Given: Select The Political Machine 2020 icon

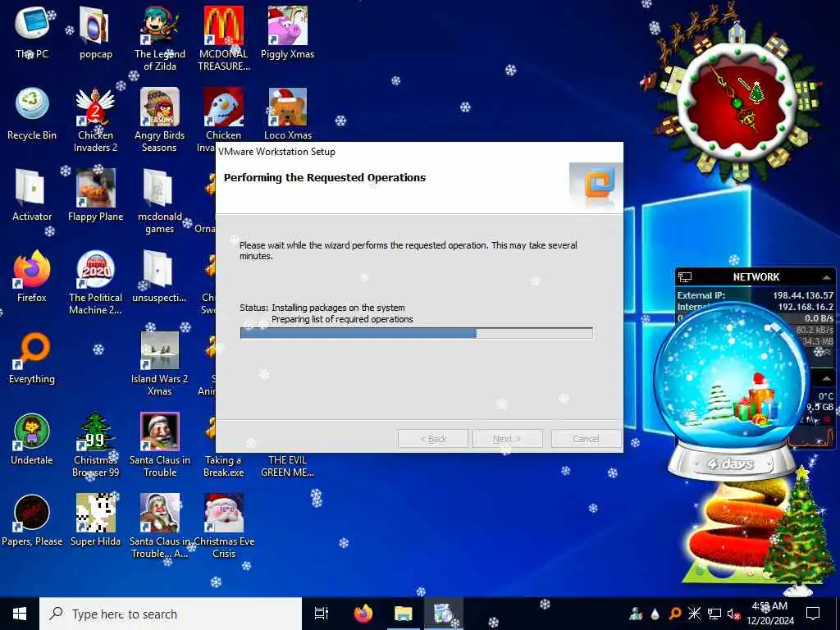Looking at the screenshot, I should pyautogui.click(x=95, y=282).
